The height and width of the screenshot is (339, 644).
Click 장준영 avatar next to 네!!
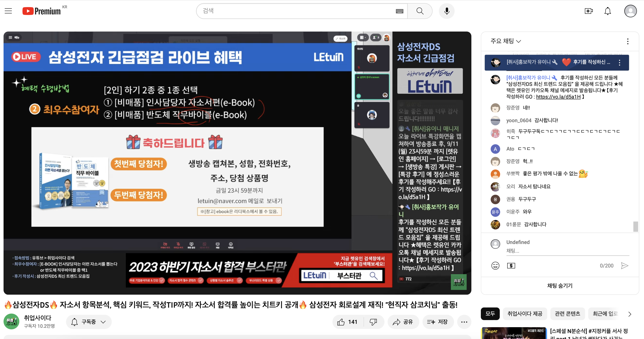(x=495, y=108)
